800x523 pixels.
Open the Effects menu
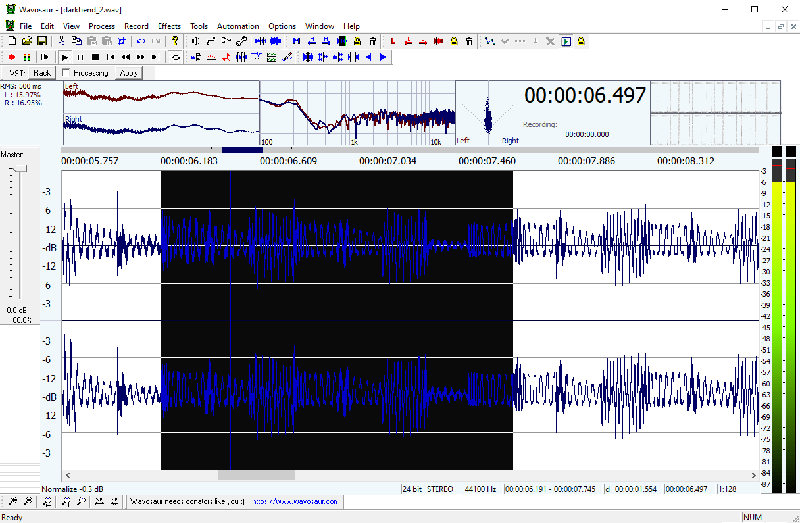[169, 26]
